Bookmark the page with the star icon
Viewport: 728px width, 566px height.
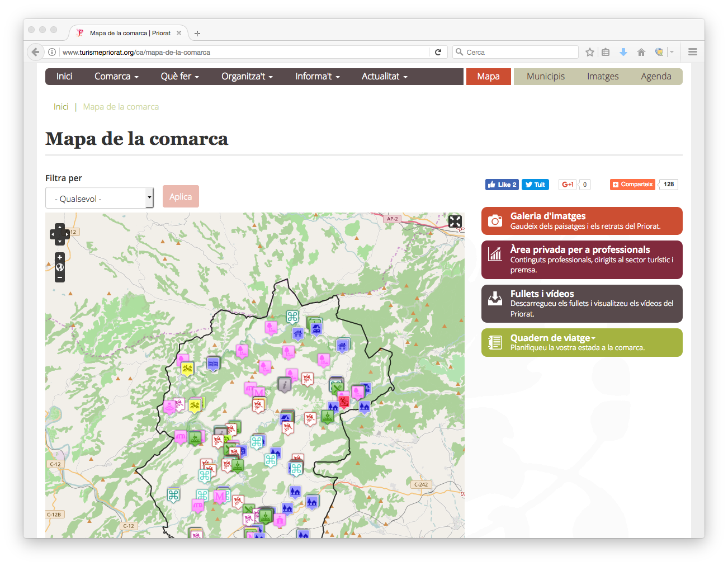click(x=589, y=52)
